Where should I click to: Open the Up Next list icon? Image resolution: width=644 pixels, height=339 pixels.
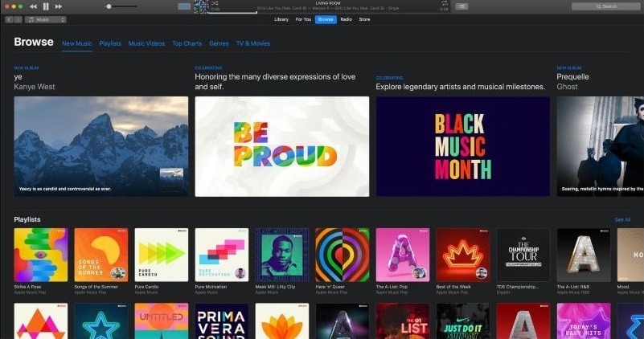click(461, 6)
